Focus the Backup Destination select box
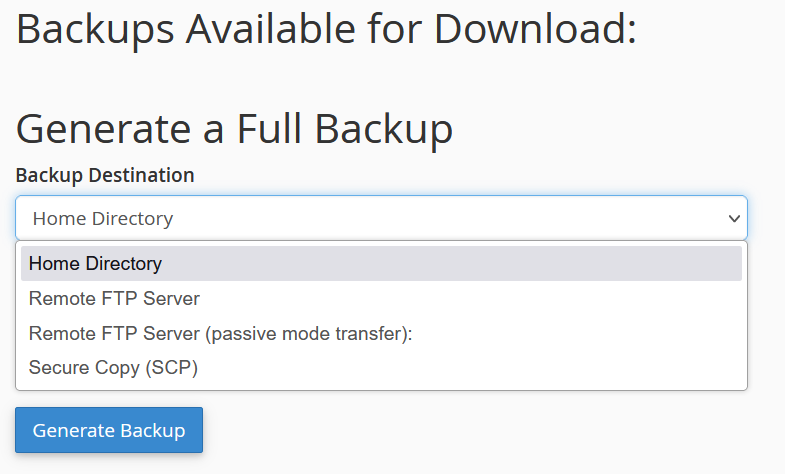 (x=380, y=218)
